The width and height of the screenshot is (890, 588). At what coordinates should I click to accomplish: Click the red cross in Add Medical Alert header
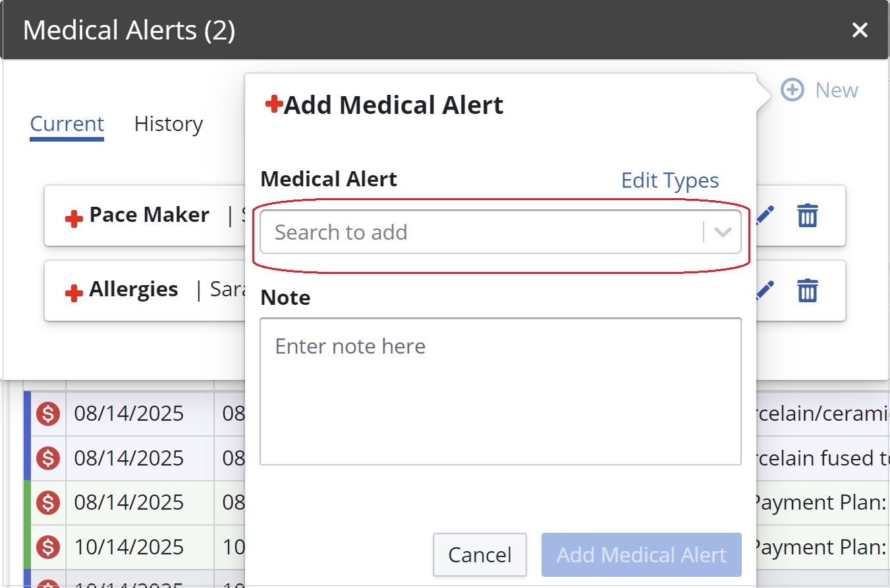275,102
